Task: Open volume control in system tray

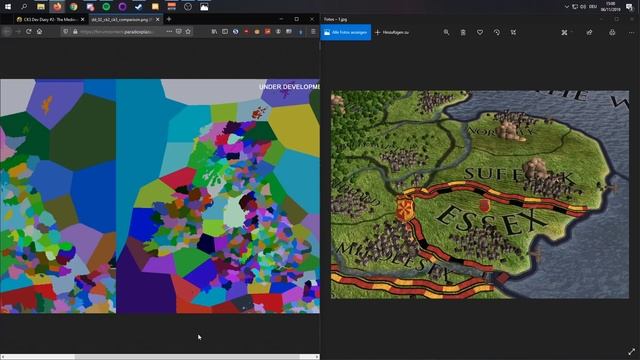Action: tap(583, 7)
